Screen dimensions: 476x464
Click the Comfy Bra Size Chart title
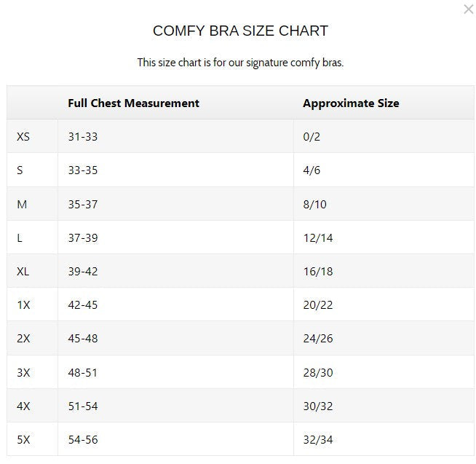240,31
